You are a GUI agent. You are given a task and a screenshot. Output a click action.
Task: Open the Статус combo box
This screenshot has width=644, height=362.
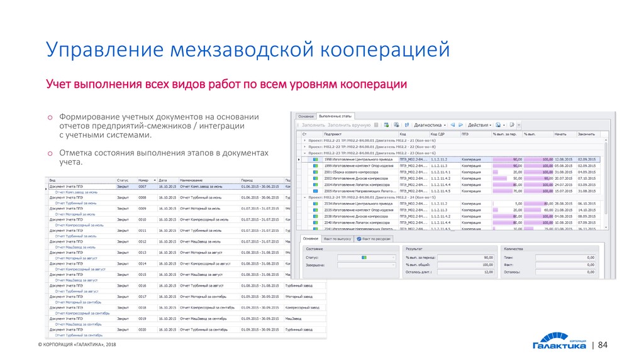coord(367,257)
